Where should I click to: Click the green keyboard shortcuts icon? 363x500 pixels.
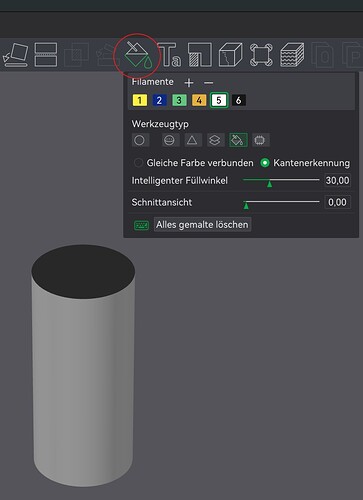click(x=141, y=225)
